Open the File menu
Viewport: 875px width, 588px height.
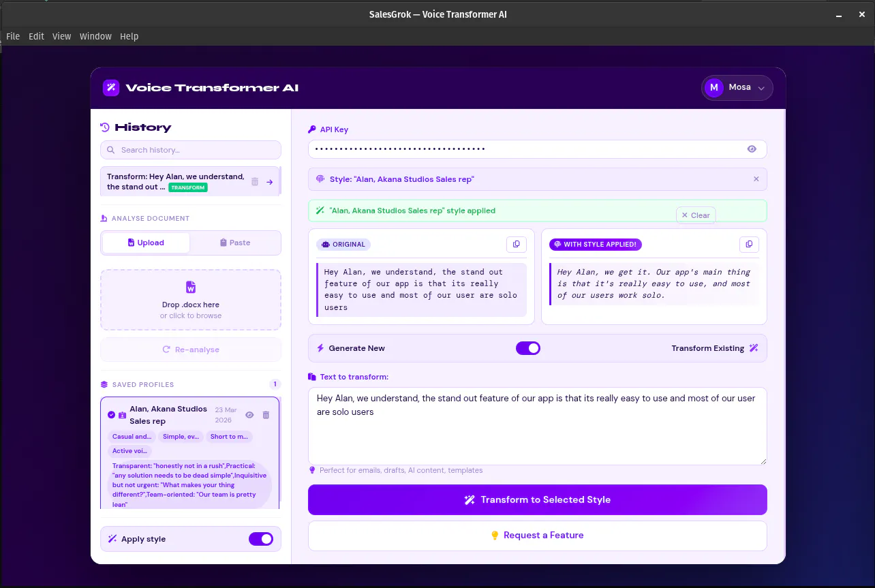[13, 36]
